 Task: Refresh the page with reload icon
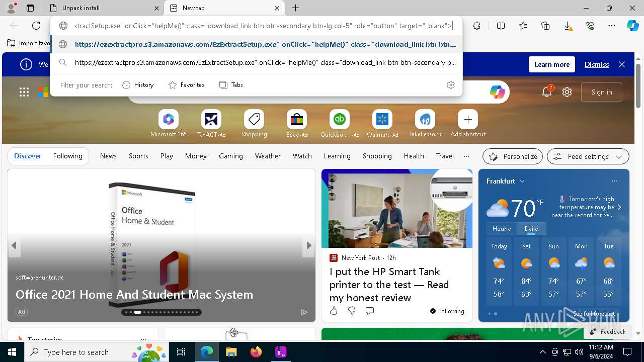point(36,26)
